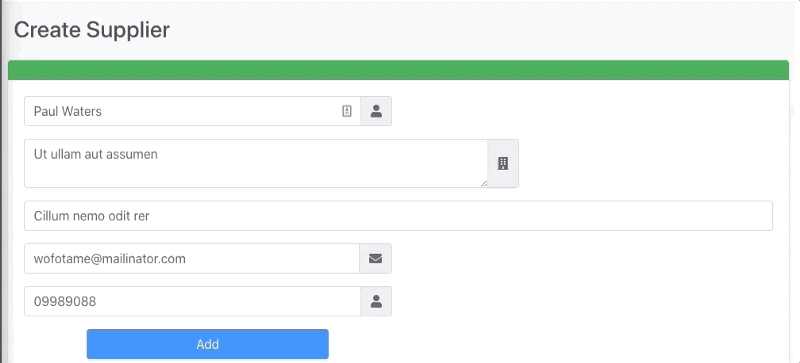Focus the wofotame@mailinator.com email field
Screen dimensions: 800x363
[192, 258]
